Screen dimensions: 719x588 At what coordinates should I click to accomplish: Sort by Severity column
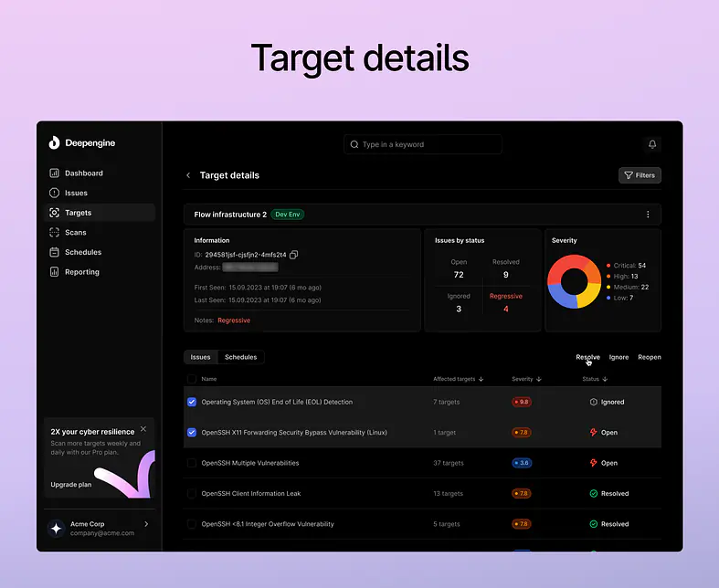tap(526, 379)
